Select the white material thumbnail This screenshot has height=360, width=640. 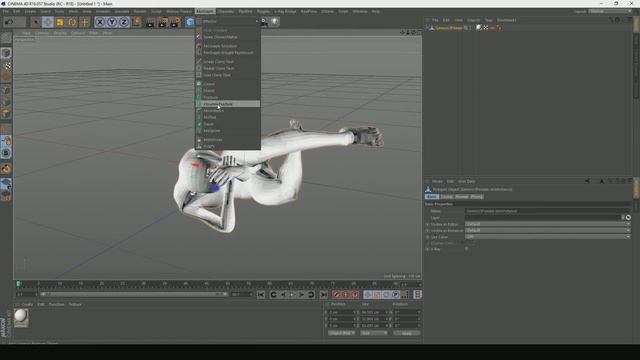pos(21,317)
